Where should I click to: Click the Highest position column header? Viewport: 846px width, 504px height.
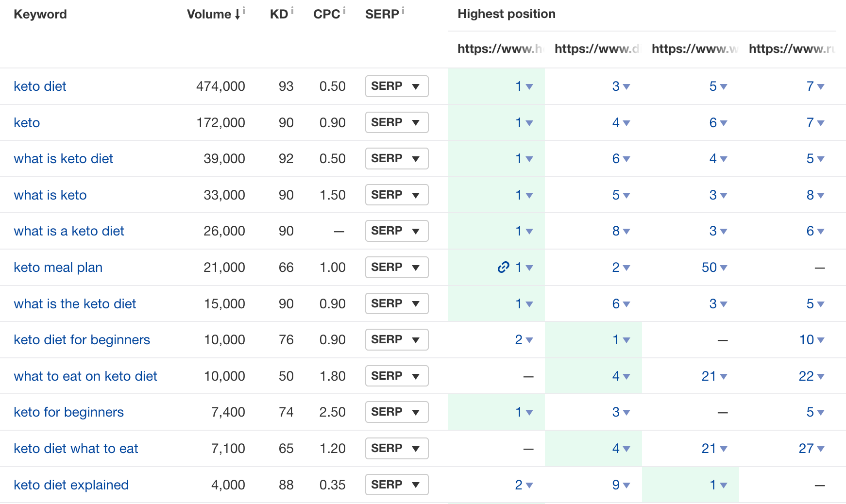pyautogui.click(x=506, y=14)
